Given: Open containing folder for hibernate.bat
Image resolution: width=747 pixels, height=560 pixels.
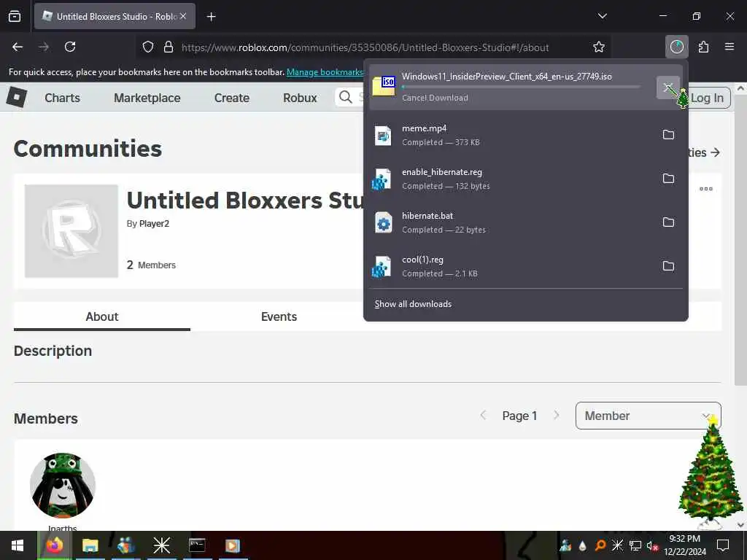Looking at the screenshot, I should click(668, 222).
